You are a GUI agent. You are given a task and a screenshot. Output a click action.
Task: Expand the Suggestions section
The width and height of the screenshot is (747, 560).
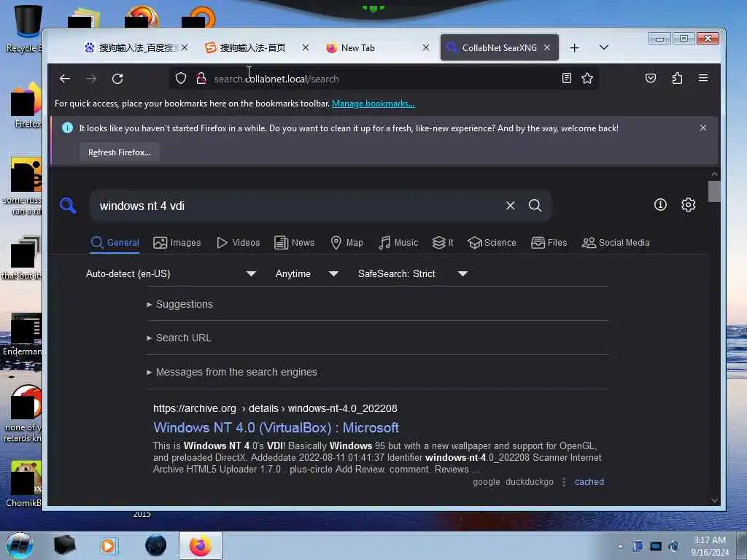coord(179,304)
